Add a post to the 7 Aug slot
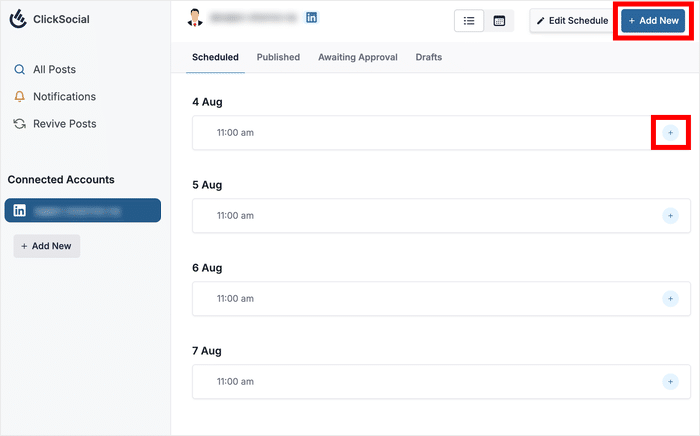This screenshot has width=700, height=436. pyautogui.click(x=670, y=382)
